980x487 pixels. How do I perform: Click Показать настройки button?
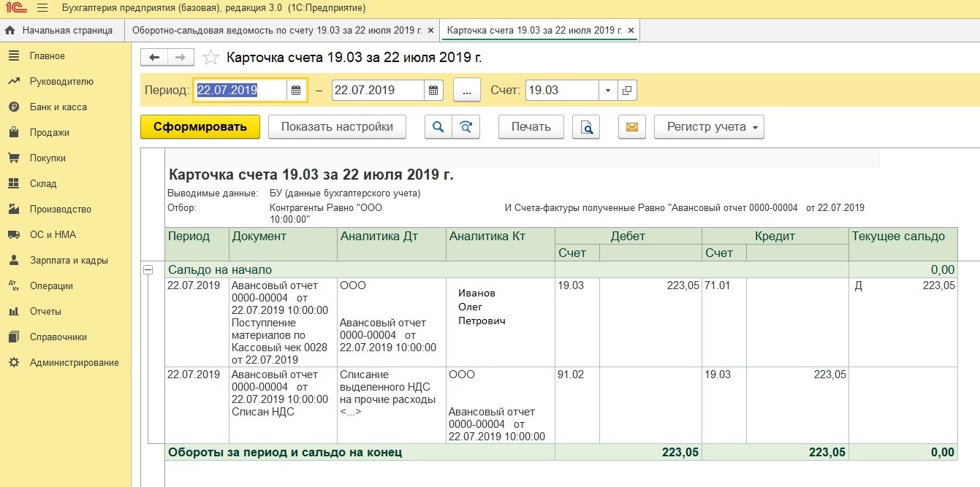click(337, 127)
